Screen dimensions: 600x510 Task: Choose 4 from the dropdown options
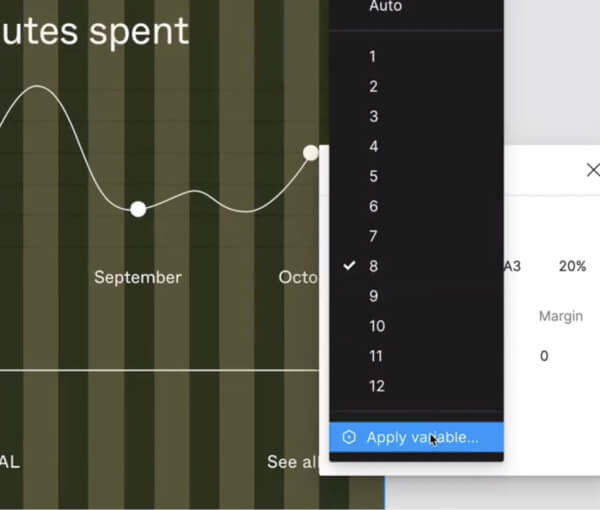point(373,147)
